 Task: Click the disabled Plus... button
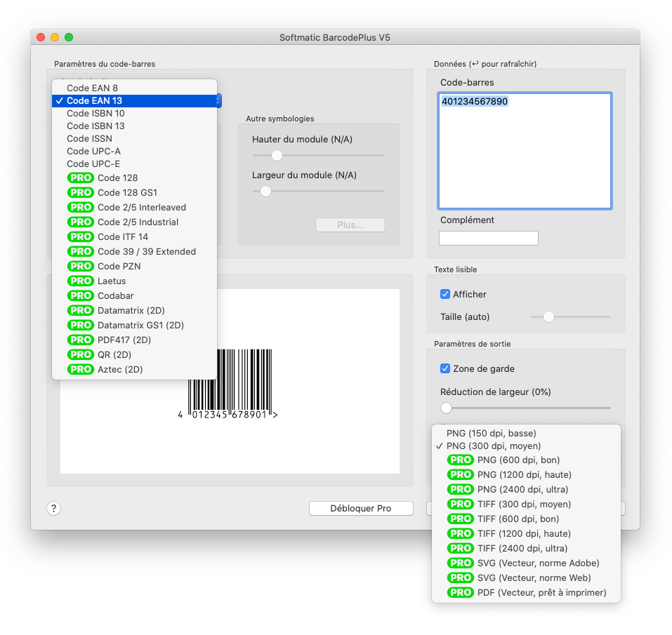coord(350,225)
